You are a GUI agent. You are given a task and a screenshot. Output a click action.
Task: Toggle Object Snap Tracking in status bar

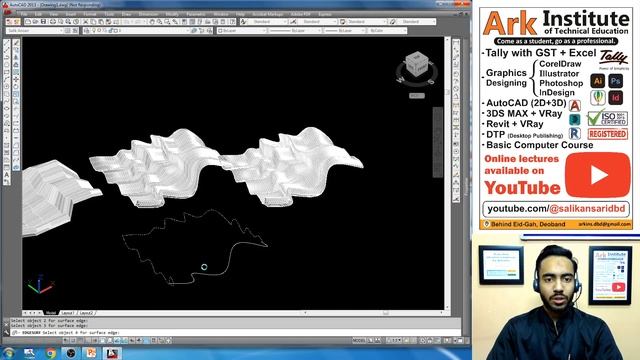(x=117, y=340)
